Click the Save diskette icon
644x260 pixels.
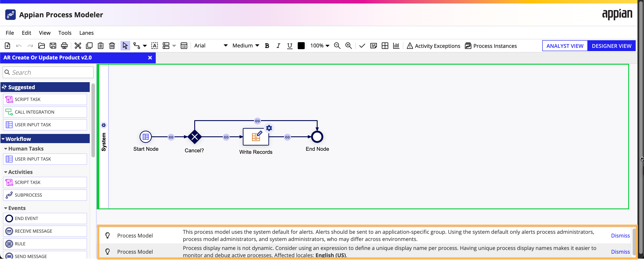coord(53,46)
